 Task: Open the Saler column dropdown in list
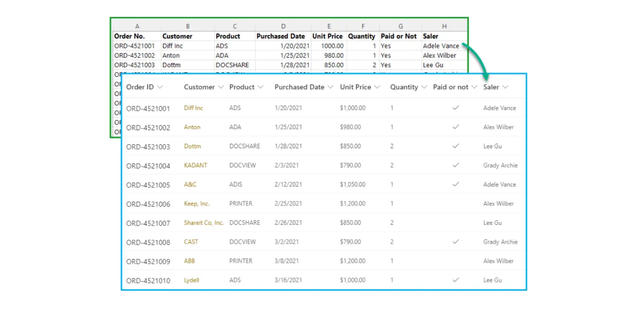point(506,87)
